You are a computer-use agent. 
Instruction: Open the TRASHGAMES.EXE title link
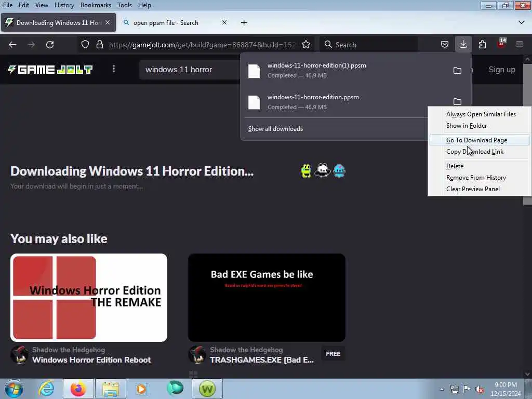tap(262, 360)
